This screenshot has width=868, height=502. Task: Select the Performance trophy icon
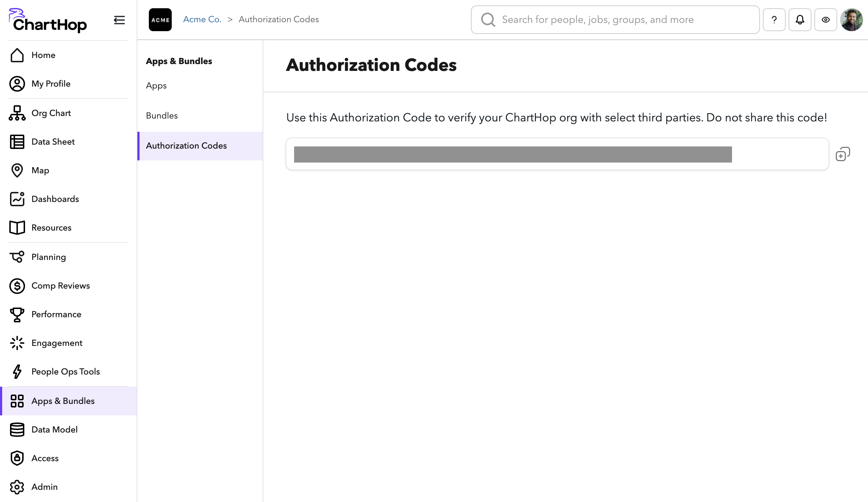(17, 314)
